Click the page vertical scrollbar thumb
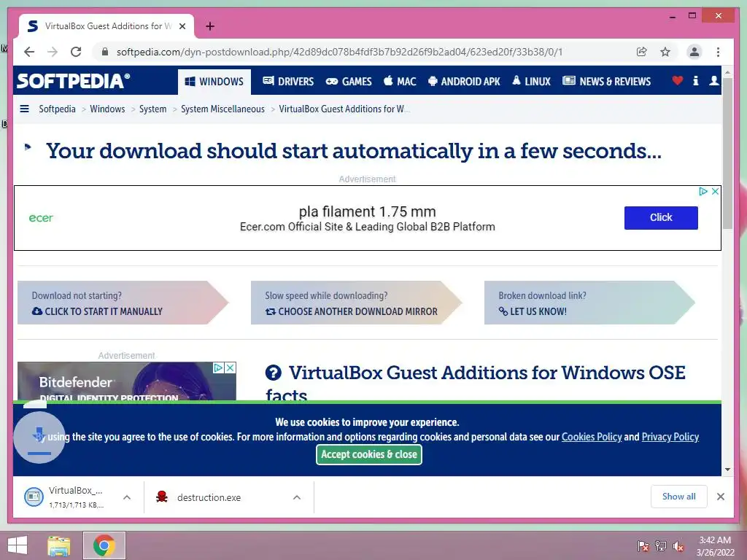Image resolution: width=747 pixels, height=560 pixels. (x=727, y=153)
